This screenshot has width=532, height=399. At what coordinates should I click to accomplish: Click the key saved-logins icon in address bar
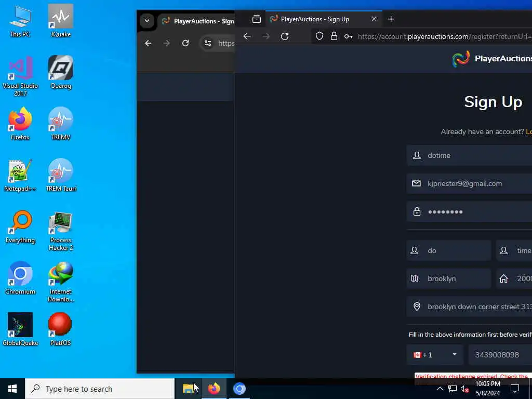click(349, 36)
